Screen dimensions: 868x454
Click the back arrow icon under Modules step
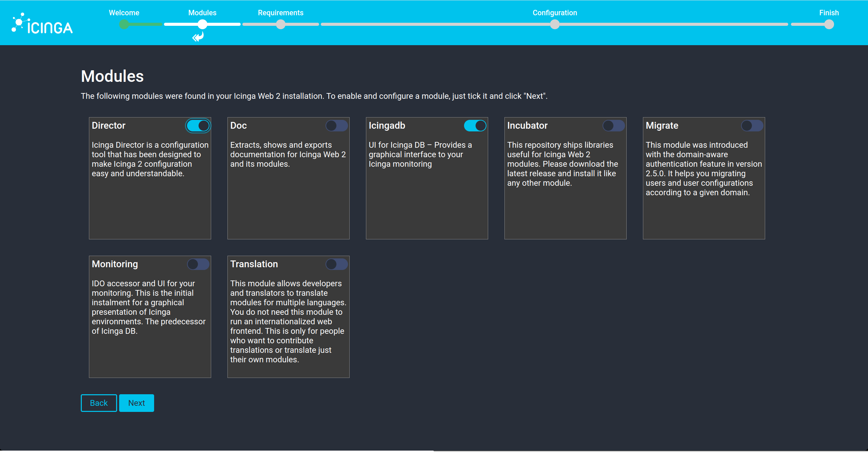click(198, 37)
